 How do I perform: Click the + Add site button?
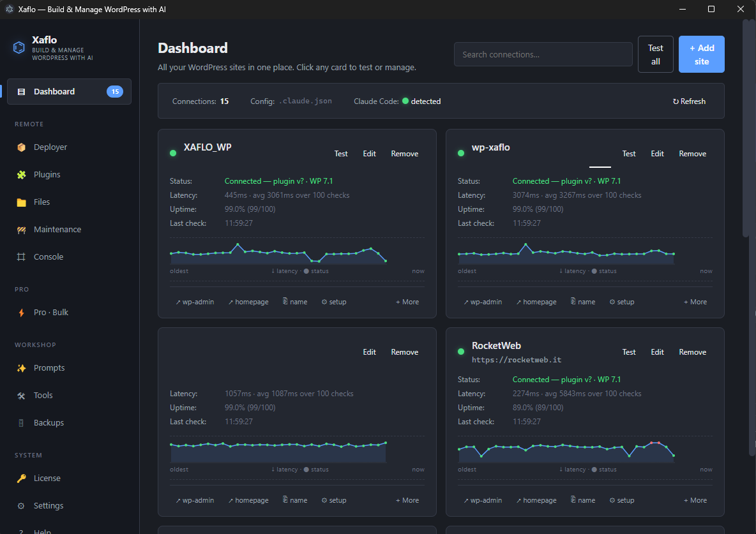(x=702, y=54)
